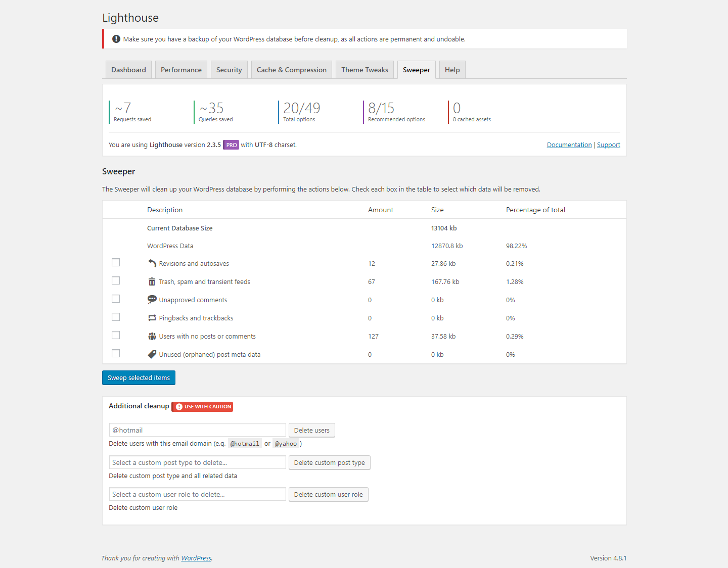Screen dimensions: 728x568
Task: Tick Unused (orphaned) post meta data checkbox
Action: pyautogui.click(x=116, y=353)
